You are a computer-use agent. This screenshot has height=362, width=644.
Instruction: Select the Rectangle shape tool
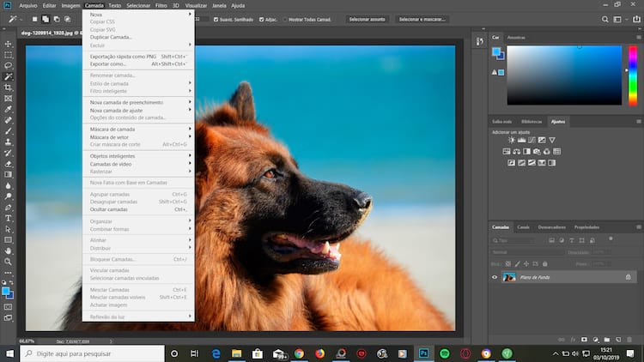pos(9,240)
